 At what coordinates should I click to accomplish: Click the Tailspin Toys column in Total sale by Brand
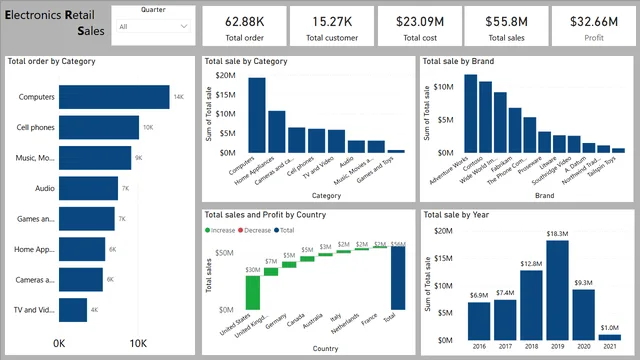coord(618,150)
